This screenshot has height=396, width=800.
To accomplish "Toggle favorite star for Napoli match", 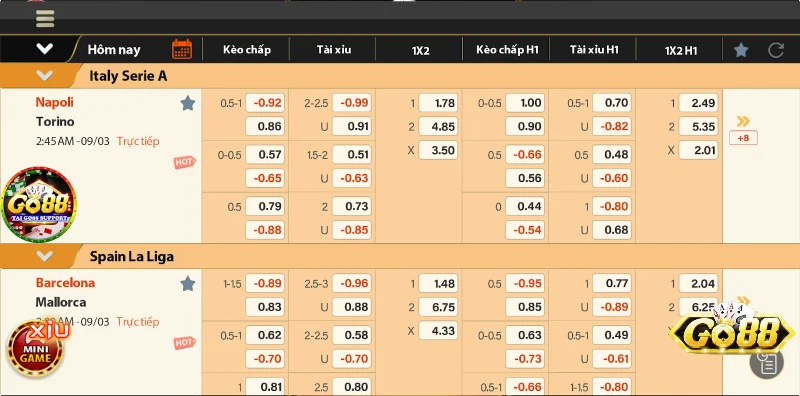I will click(x=188, y=103).
